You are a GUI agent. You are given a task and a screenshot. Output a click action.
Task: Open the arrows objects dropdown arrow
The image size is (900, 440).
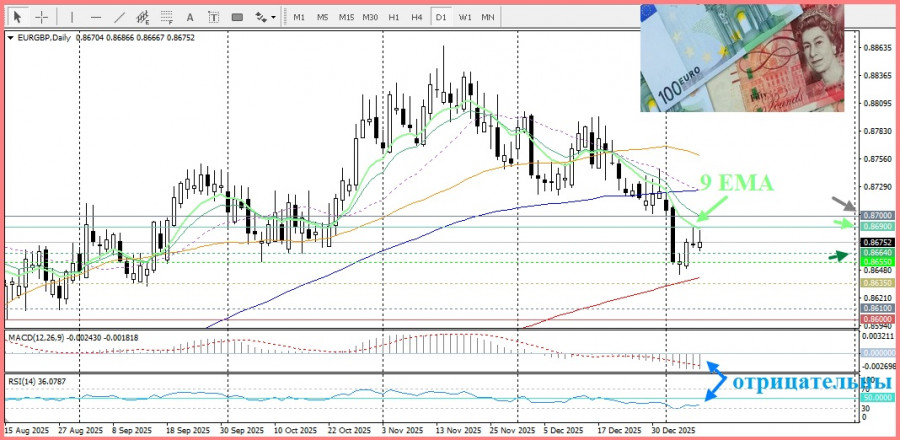pyautogui.click(x=273, y=18)
